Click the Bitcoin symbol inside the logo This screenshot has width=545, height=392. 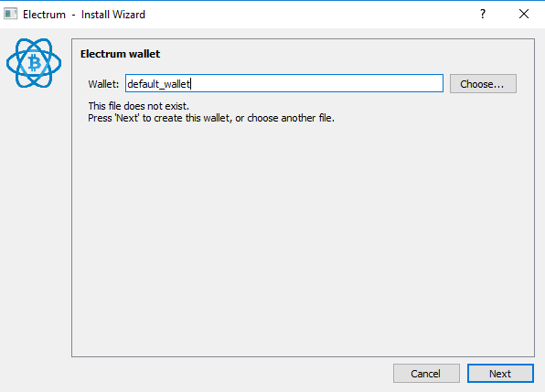(35, 63)
